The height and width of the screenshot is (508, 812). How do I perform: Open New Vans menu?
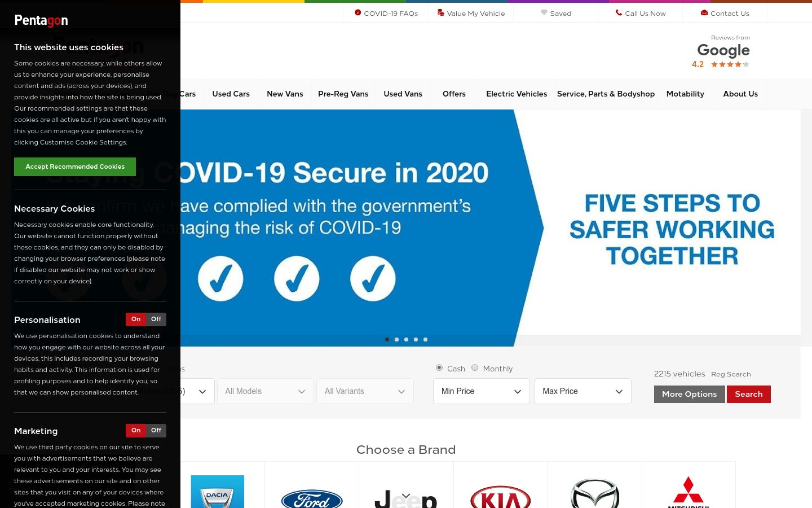[285, 94]
